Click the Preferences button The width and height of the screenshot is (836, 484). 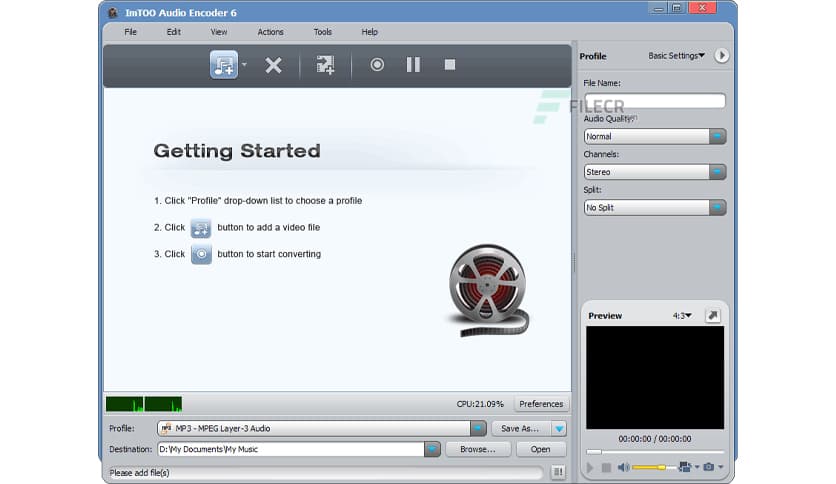click(541, 404)
